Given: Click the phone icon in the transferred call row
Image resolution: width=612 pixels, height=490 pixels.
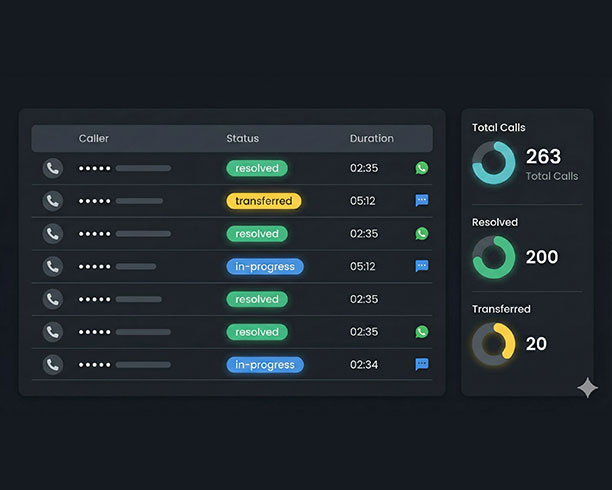Looking at the screenshot, I should click(x=53, y=201).
